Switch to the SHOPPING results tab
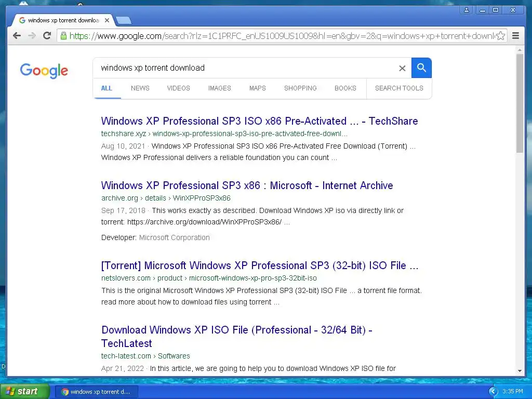 (300, 88)
